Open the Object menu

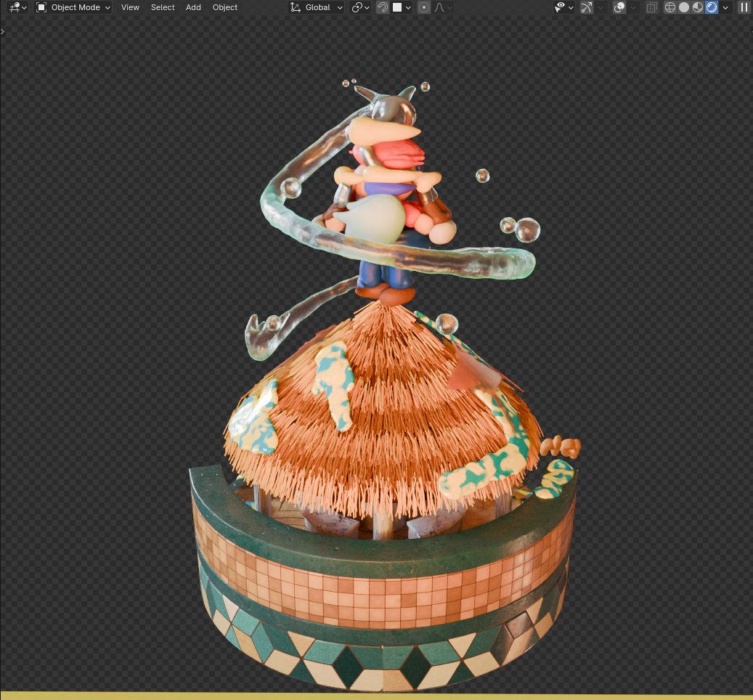point(225,7)
